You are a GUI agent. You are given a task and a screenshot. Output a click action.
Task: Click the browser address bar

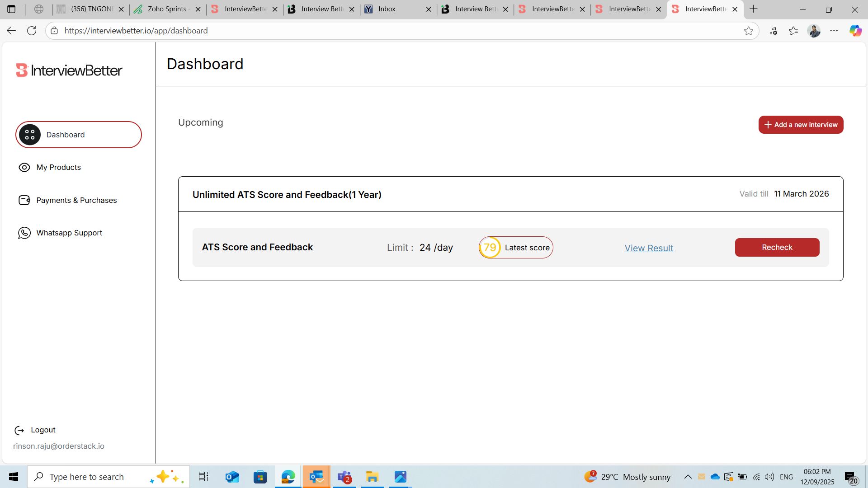pyautogui.click(x=226, y=30)
